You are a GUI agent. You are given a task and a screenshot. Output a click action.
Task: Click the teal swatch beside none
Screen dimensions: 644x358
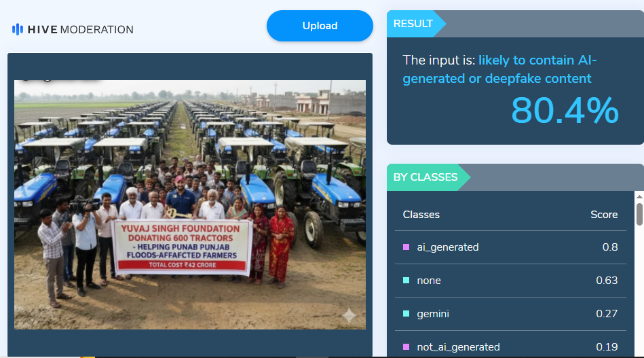pos(406,281)
